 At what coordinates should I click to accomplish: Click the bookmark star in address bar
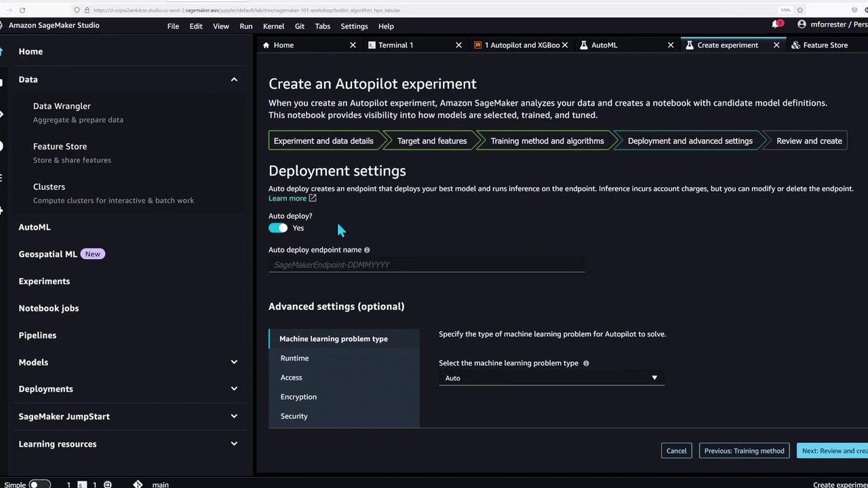coord(800,10)
